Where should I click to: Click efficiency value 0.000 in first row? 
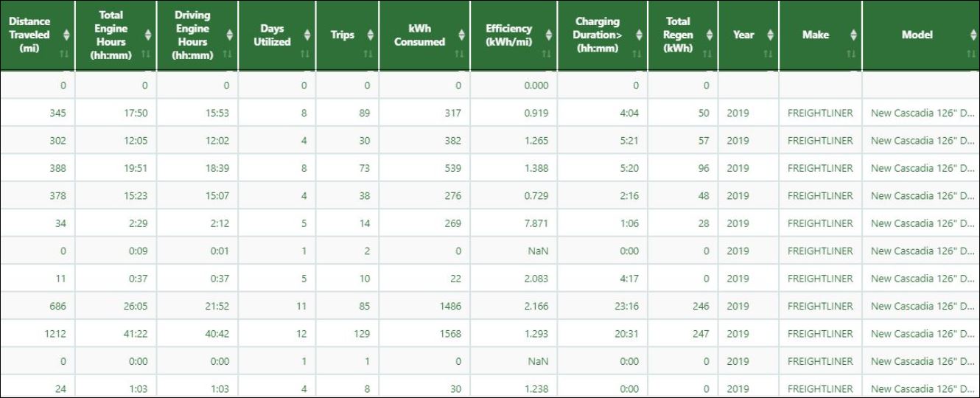[536, 85]
